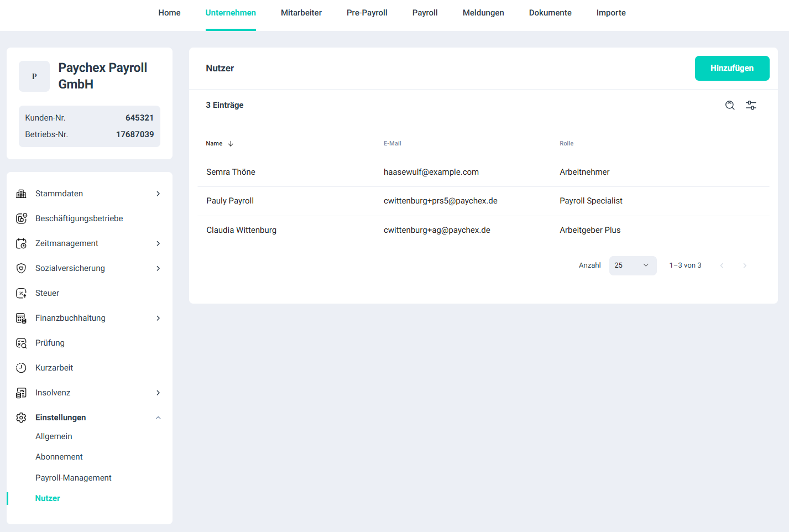Viewport: 789px width, 532px height.
Task: Click the Einstellungen gear icon
Action: [x=21, y=418]
